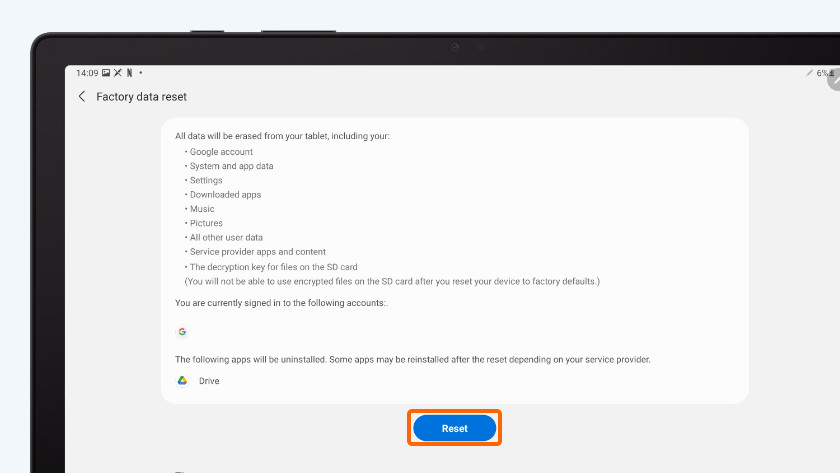
Task: Tap the 6% battery percentage text
Action: point(822,73)
